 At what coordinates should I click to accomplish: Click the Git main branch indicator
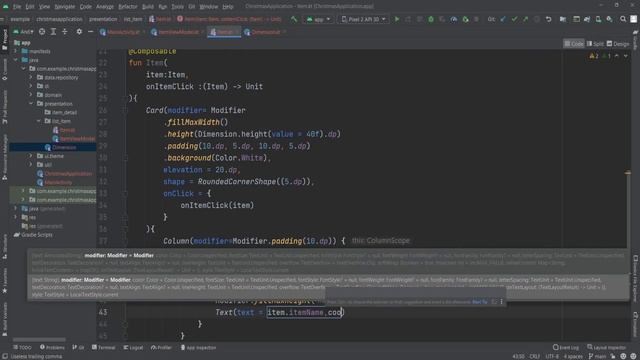[x=597, y=356]
